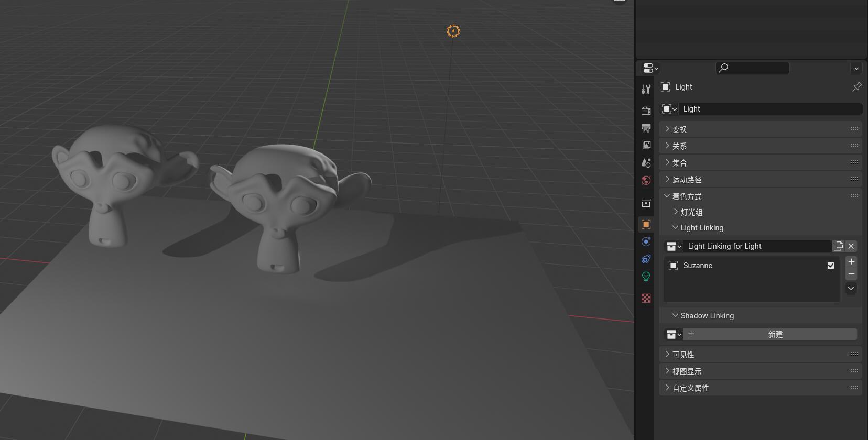The image size is (868, 440).
Task: Open the checkered Texture properties tab
Action: point(646,298)
